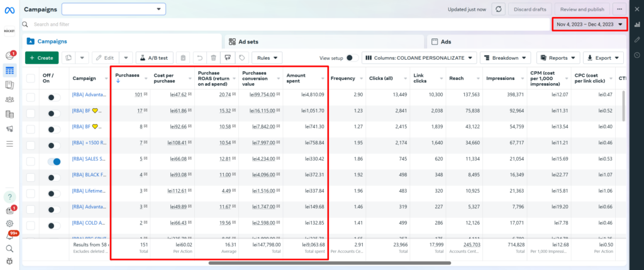
Task: Open the campaigns table icon in sidebar
Action: click(9, 70)
